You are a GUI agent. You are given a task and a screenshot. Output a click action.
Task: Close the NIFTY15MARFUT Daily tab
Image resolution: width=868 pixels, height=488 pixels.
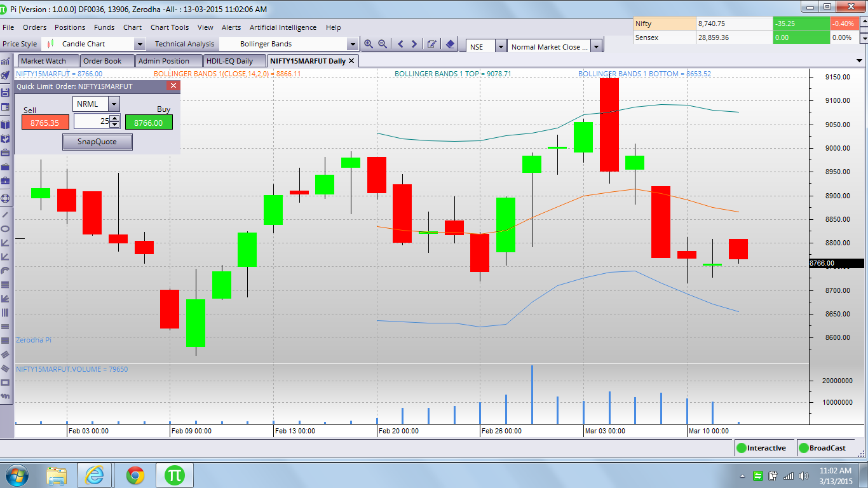pos(351,61)
